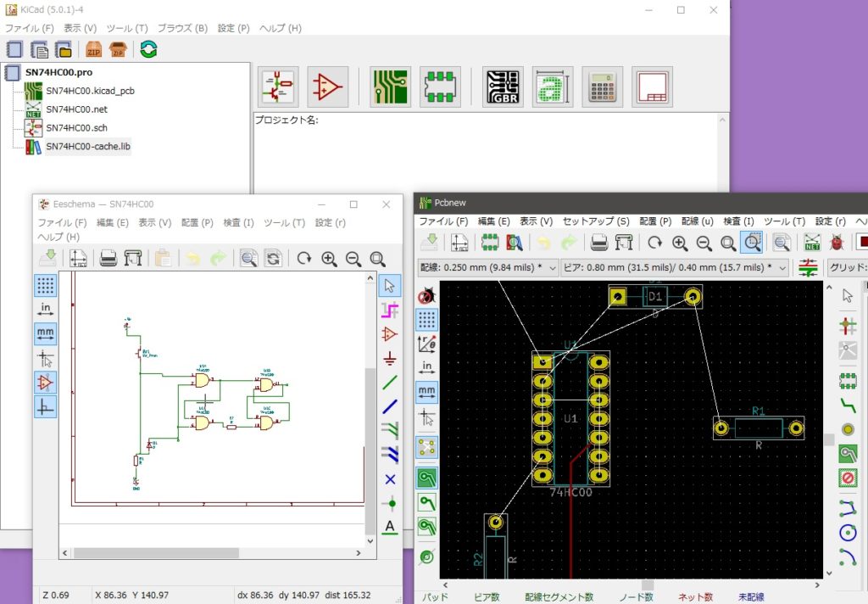868x604 pixels.
Task: Click the R1 resistor footprint on PCB
Action: [x=759, y=428]
